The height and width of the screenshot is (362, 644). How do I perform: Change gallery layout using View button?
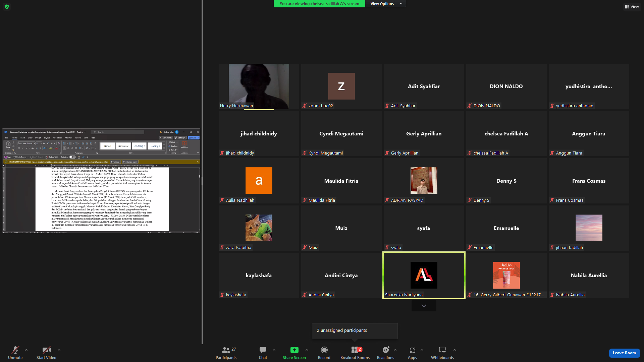632,7
